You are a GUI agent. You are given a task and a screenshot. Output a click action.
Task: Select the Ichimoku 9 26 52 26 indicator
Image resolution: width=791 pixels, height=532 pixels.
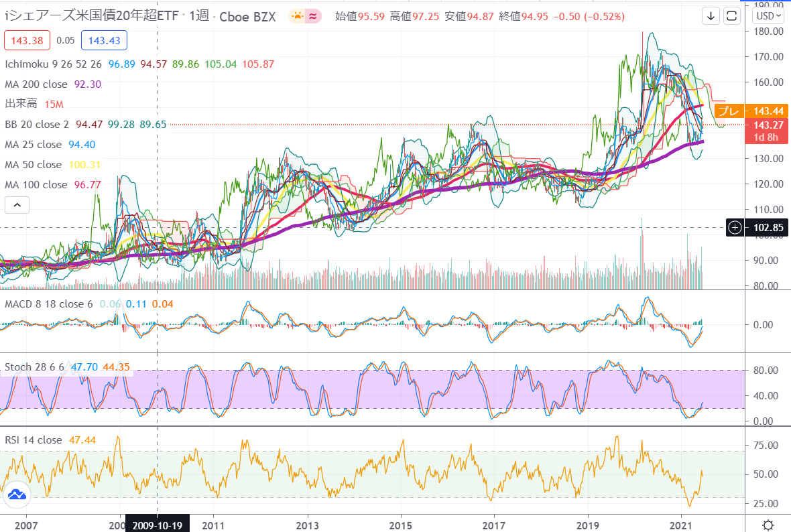click(x=54, y=64)
